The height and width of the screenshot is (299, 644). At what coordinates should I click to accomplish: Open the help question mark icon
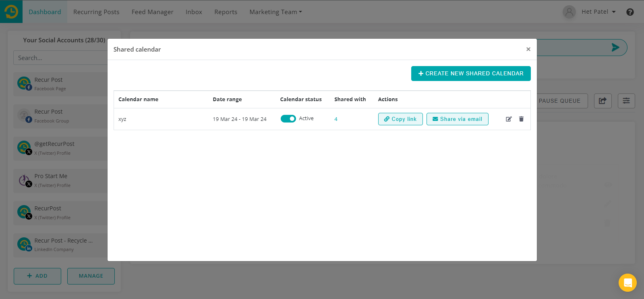click(630, 12)
